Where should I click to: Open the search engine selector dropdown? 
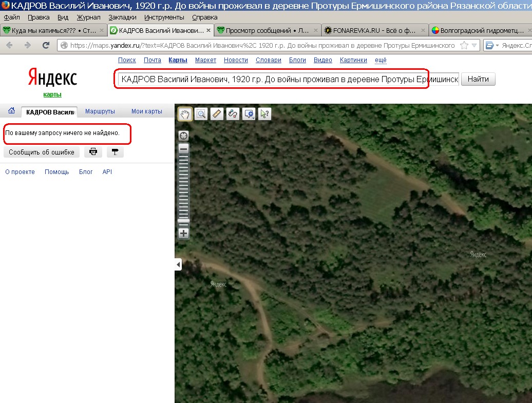pyautogui.click(x=492, y=45)
